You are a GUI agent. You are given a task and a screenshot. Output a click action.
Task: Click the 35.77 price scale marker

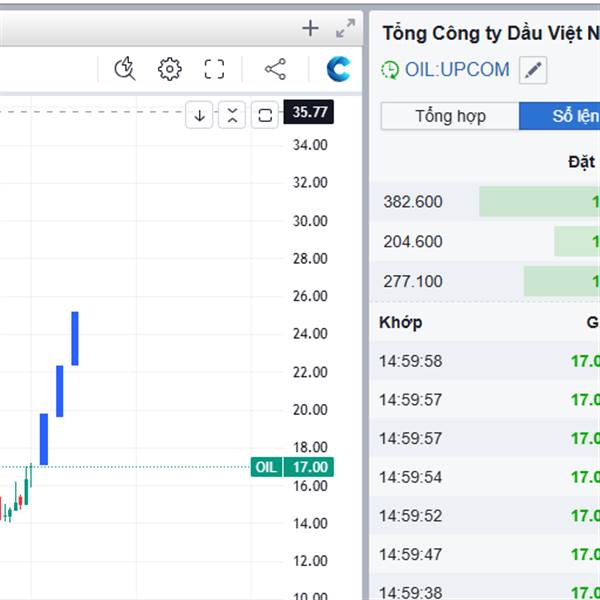308,112
